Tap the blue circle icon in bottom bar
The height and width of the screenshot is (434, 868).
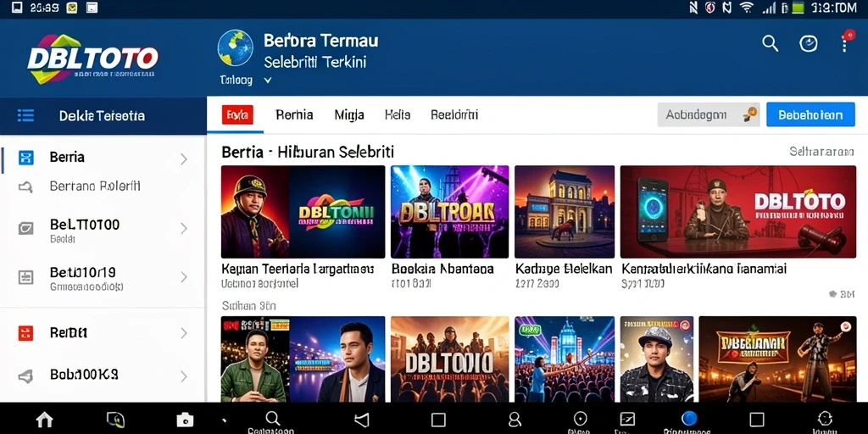coord(689,418)
